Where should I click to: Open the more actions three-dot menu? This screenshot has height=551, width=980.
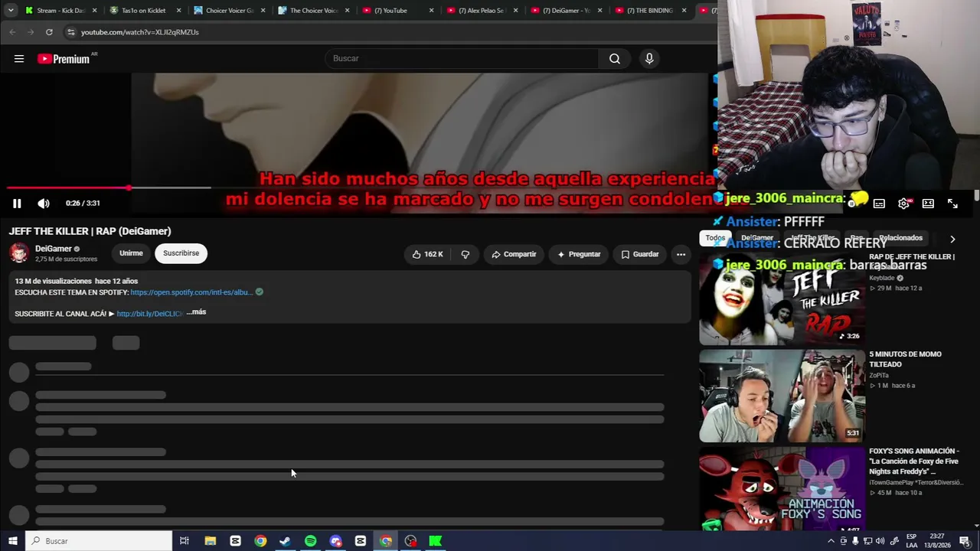coord(681,254)
